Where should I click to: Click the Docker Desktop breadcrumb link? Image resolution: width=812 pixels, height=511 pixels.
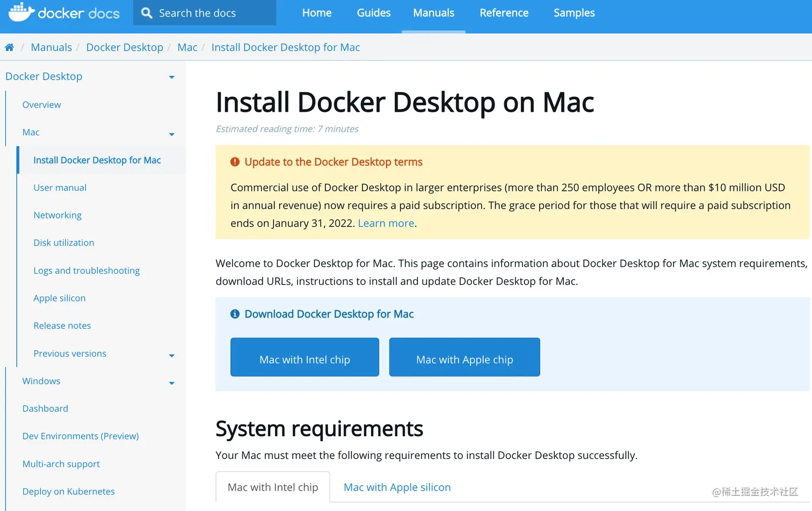(x=125, y=47)
